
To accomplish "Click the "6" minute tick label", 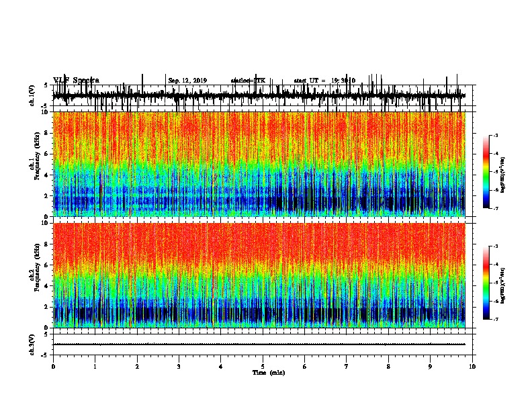I will tap(305, 367).
